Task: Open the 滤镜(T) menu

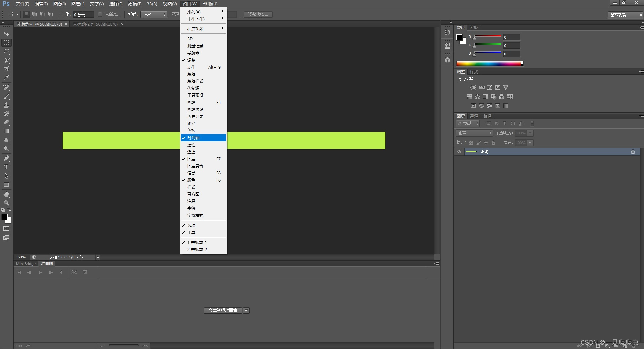Action: coord(135,4)
